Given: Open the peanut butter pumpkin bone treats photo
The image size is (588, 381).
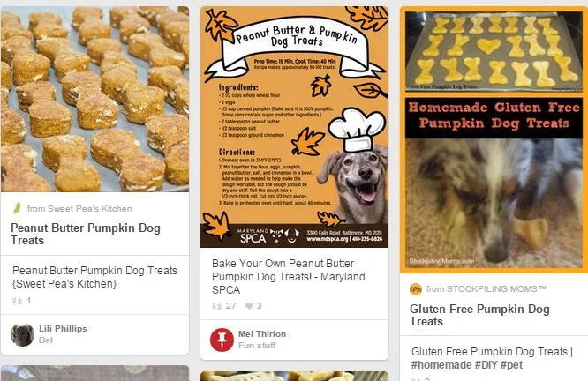Looking at the screenshot, I should point(94,100).
